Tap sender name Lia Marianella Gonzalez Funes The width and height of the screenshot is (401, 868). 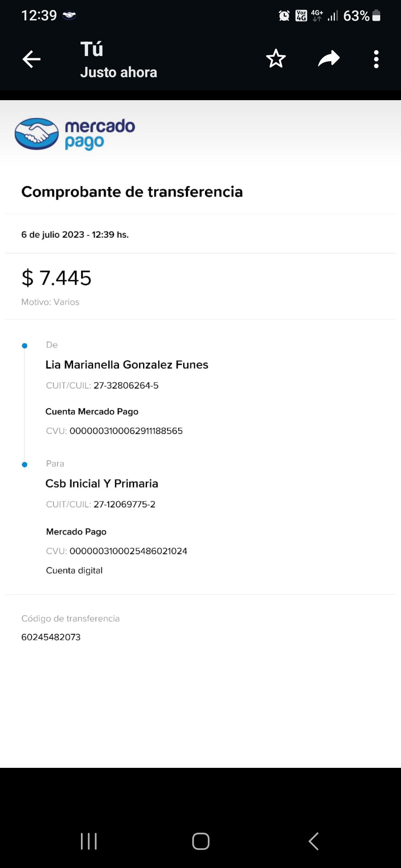(127, 365)
